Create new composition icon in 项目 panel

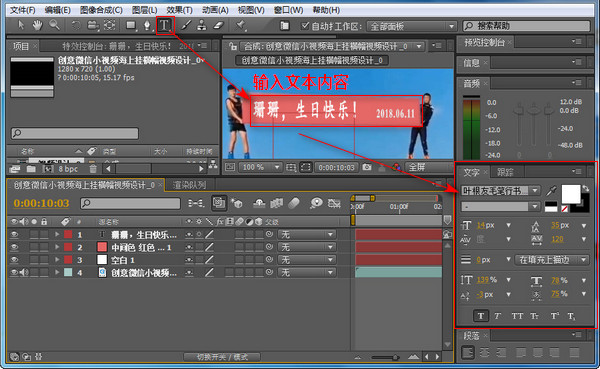pyautogui.click(x=48, y=169)
